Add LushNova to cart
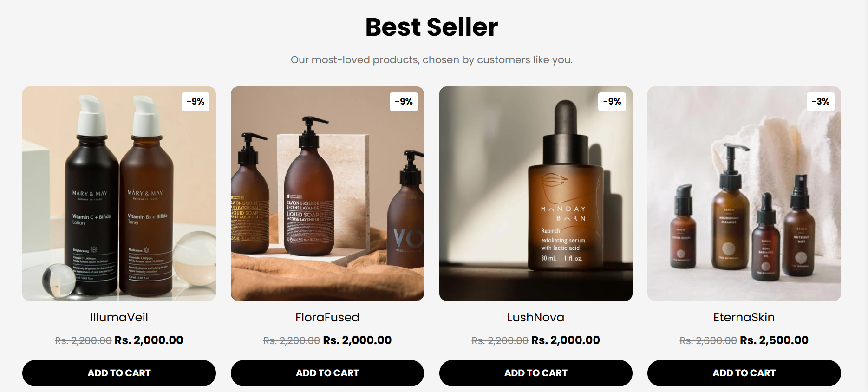This screenshot has width=868, height=392. [536, 373]
